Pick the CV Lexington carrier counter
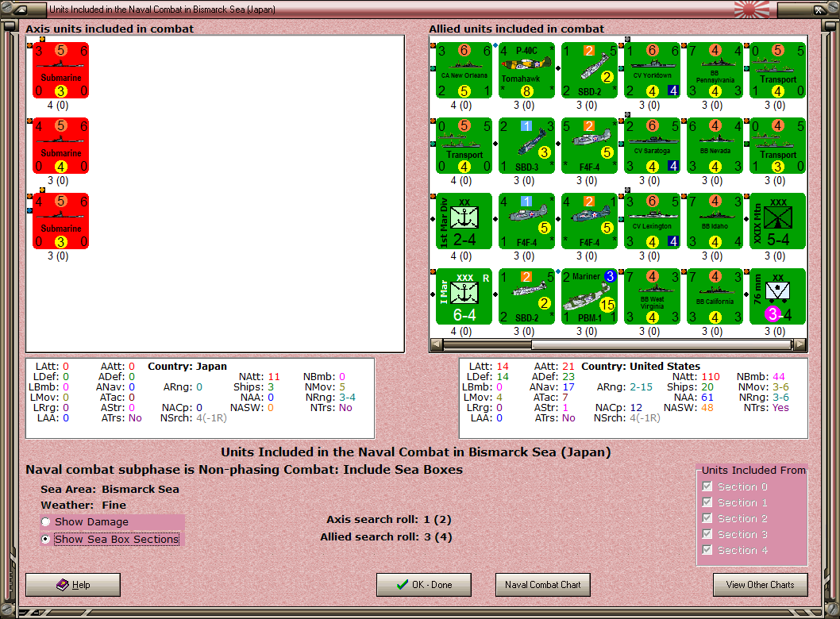840x619 pixels. point(652,221)
